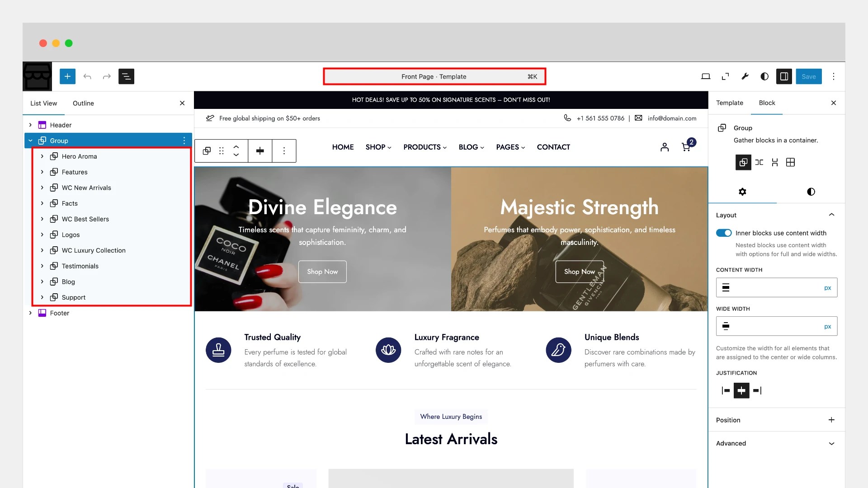Click the block inserter plus button
The width and height of the screenshot is (868, 488).
(x=67, y=76)
